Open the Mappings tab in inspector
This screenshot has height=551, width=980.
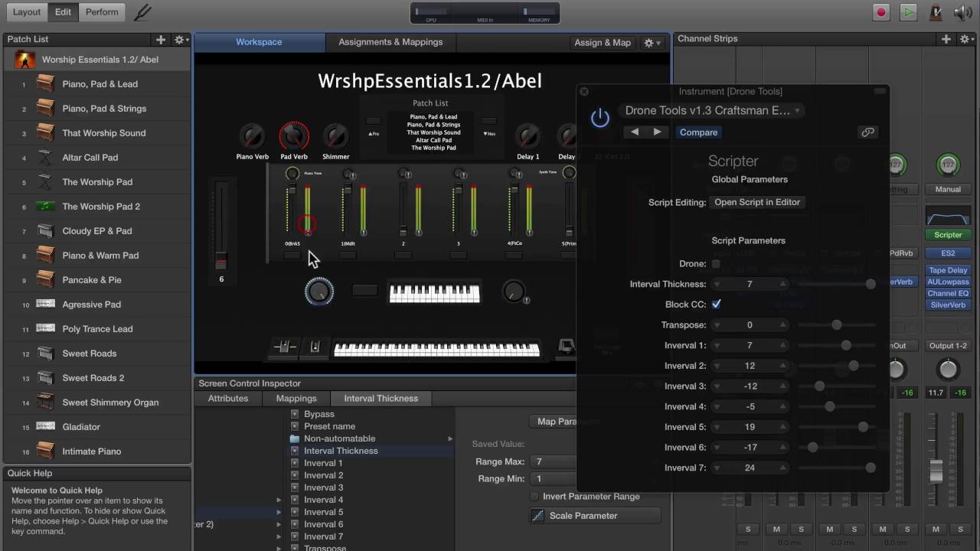296,398
